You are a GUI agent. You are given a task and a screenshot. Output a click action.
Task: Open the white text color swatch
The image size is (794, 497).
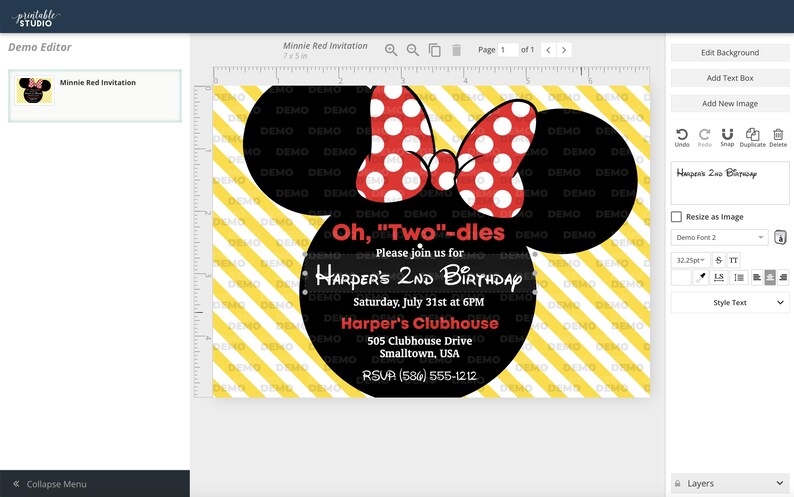pos(681,277)
